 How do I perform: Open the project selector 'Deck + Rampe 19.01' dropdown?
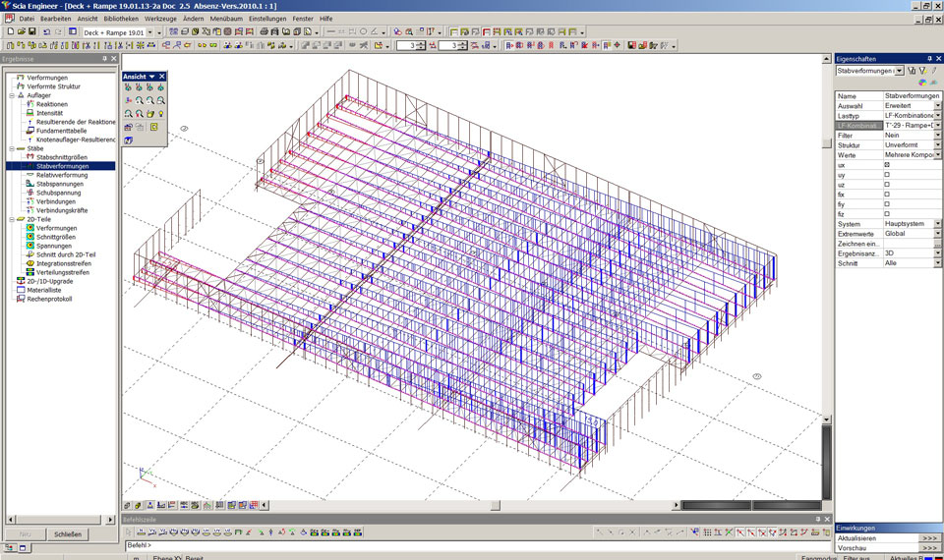tap(150, 32)
